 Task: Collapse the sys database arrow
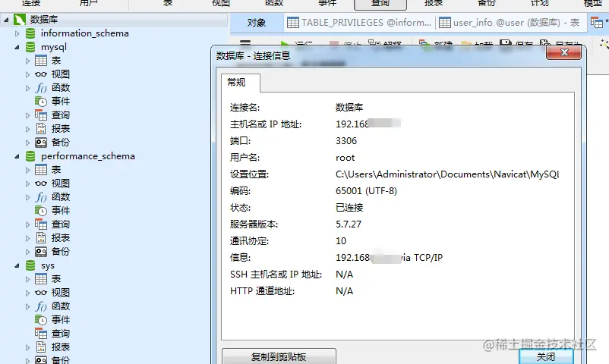(17, 266)
